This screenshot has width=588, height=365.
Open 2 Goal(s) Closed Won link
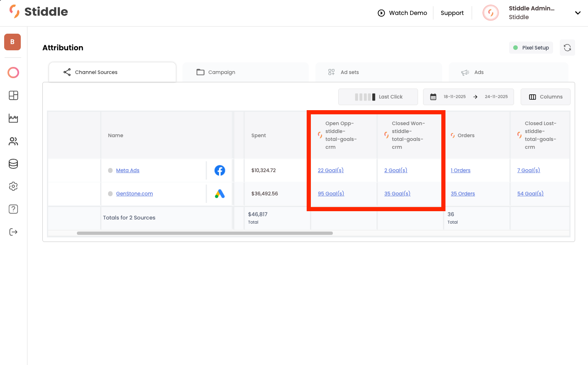(396, 170)
